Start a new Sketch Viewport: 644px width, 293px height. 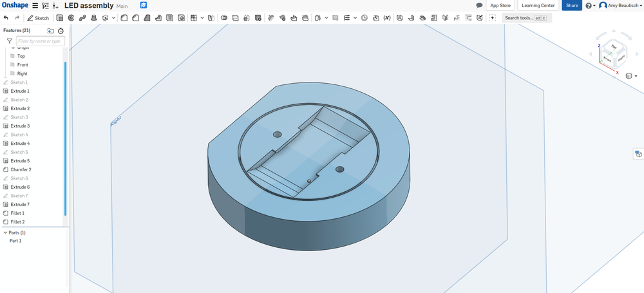(x=38, y=17)
